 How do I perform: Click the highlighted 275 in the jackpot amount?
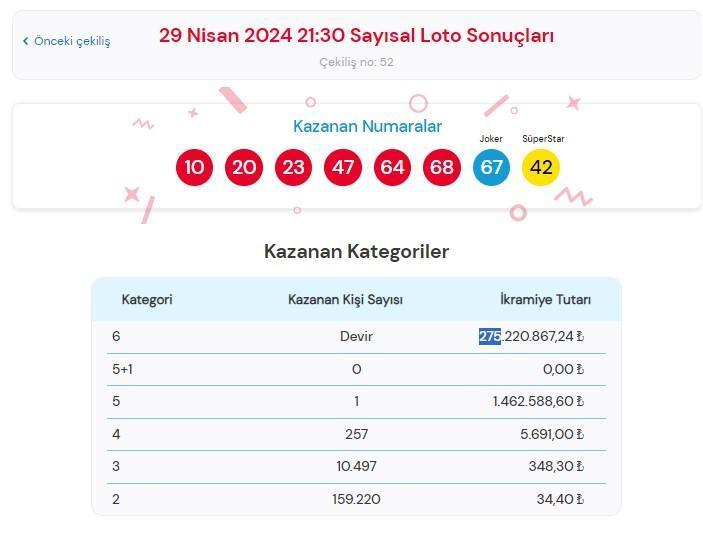489,337
